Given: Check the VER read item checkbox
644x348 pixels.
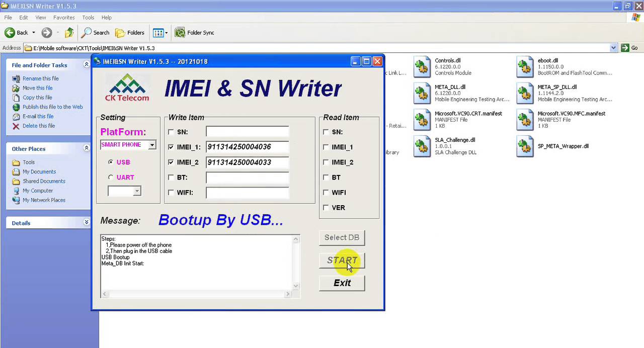Looking at the screenshot, I should click(326, 207).
